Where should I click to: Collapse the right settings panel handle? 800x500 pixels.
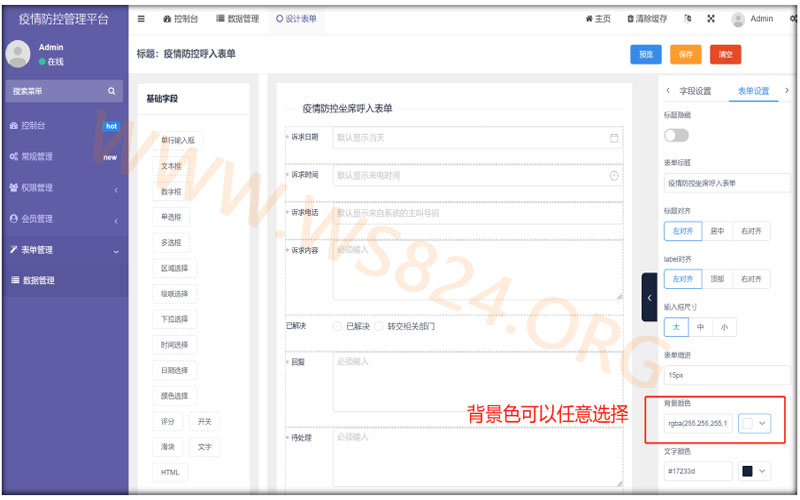pos(649,297)
